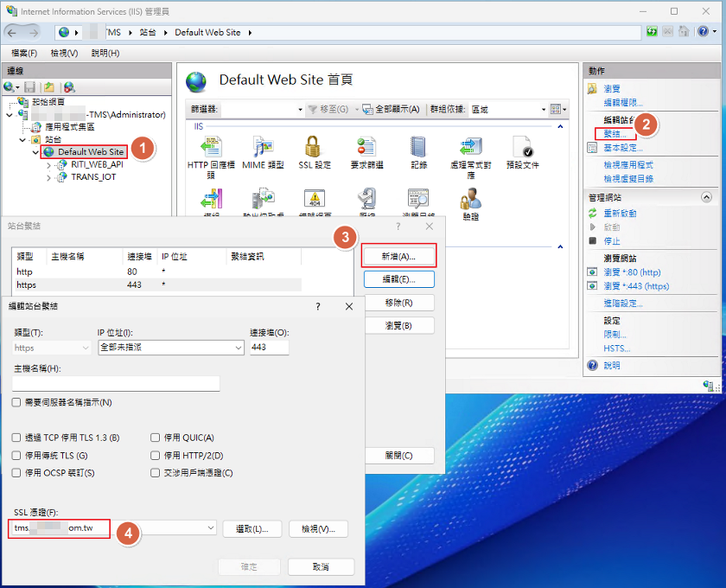Click the create connection globe icon
The width and height of the screenshot is (726, 588).
click(9, 86)
